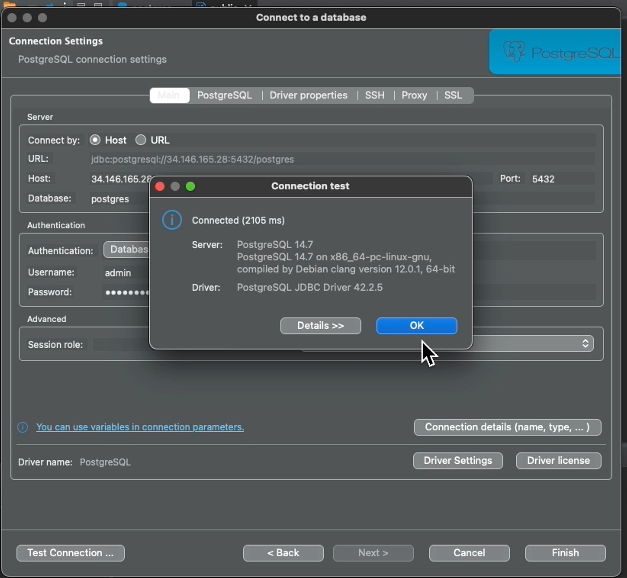Click the PostgreSQL elephant logo banner

555,52
